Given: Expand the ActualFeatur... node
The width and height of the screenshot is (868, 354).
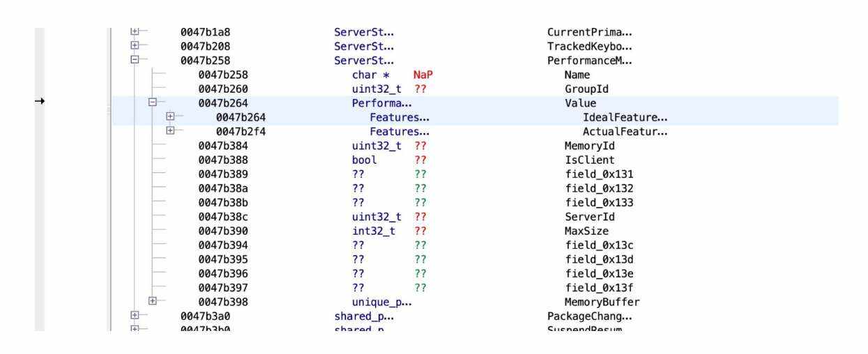Looking at the screenshot, I should (x=171, y=131).
